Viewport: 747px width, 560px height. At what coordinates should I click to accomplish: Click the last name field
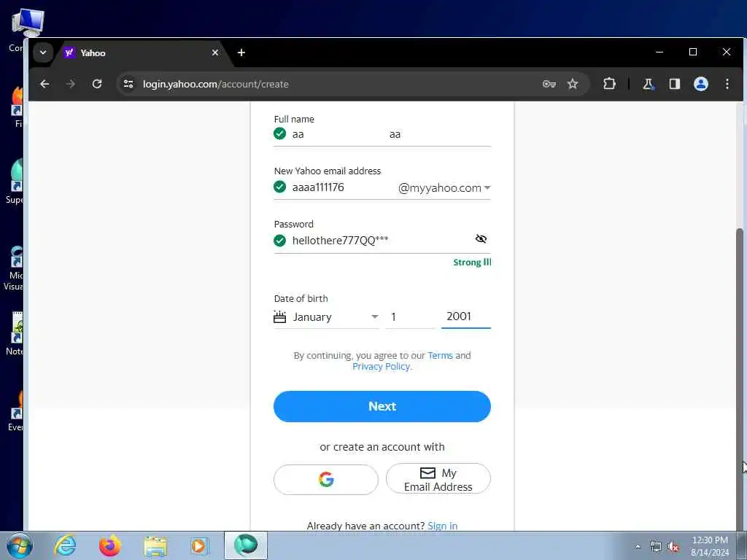tap(439, 134)
